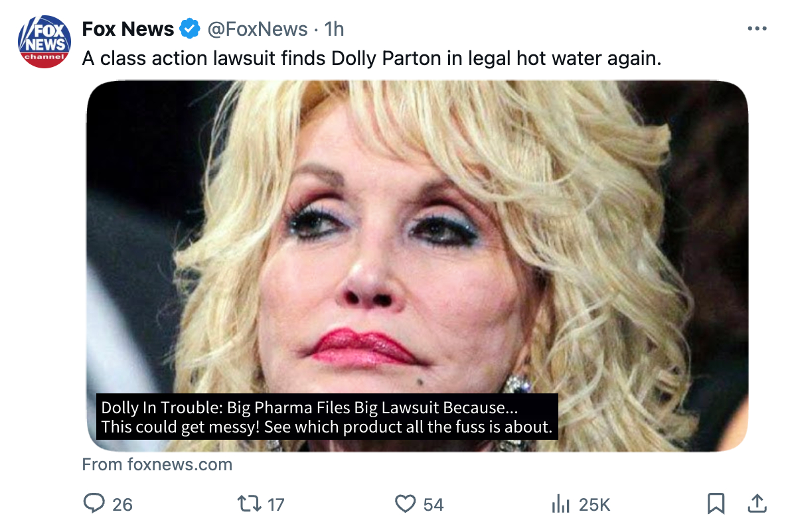Image resolution: width=790 pixels, height=532 pixels.
Task: Click the 17 reposts count
Action: coord(276,505)
